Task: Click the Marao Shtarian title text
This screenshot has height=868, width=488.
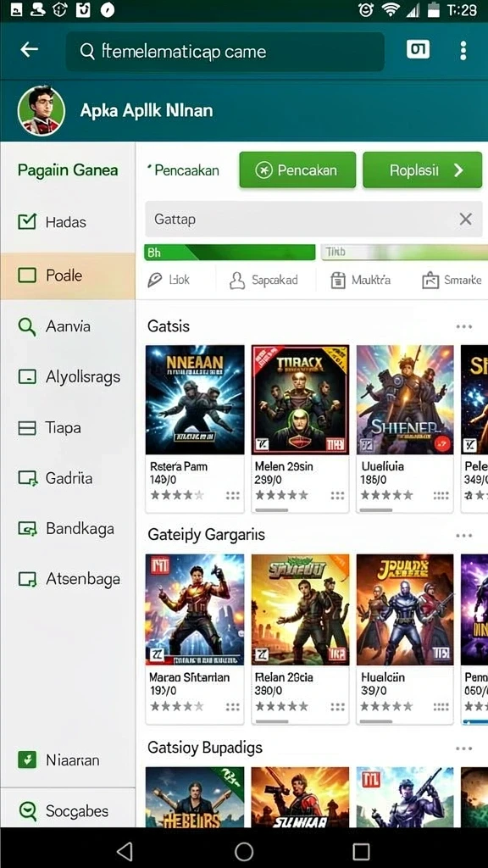Action: click(x=188, y=677)
